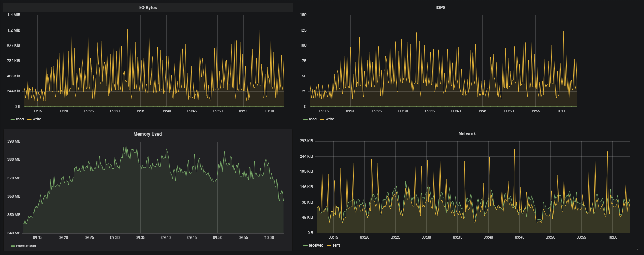Viewport: 644px width, 255px height.
Task: Click the 732 KiB label on I/O Bytes axis
Action: tap(14, 61)
